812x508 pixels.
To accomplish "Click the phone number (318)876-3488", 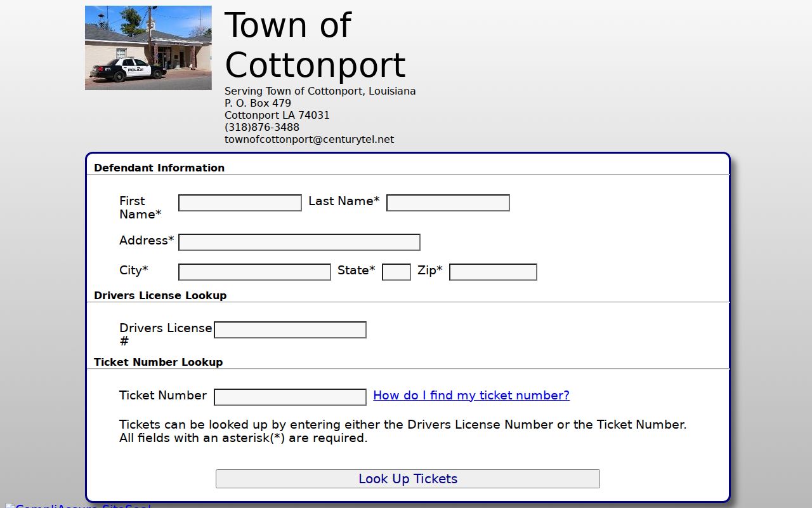I will click(262, 127).
